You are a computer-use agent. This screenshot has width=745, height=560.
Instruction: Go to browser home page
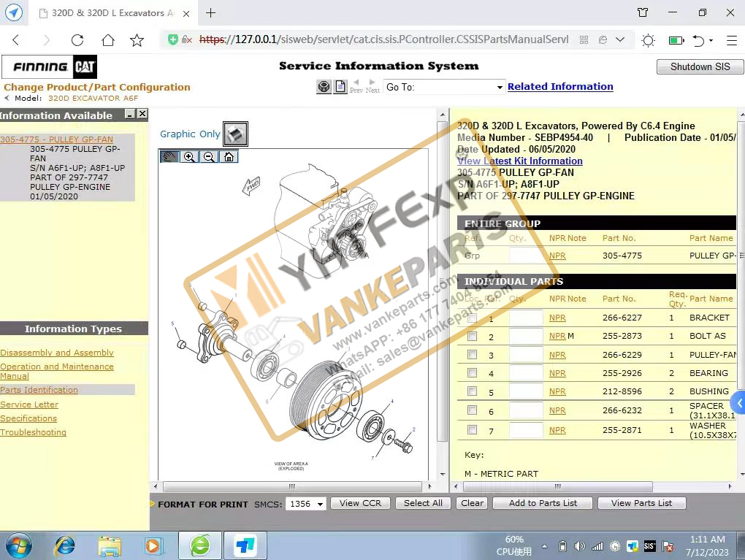(108, 40)
